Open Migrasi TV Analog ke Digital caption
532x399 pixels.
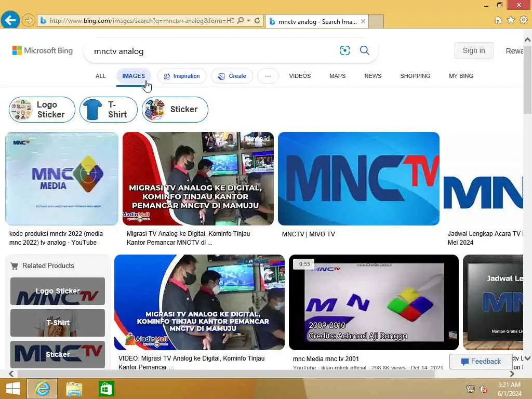tap(188, 238)
